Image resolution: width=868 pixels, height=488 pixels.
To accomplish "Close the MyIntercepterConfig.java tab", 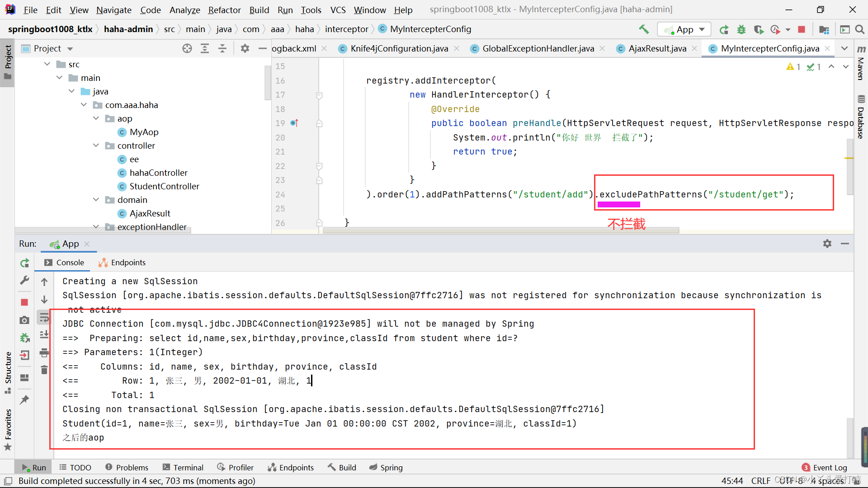I will point(827,48).
